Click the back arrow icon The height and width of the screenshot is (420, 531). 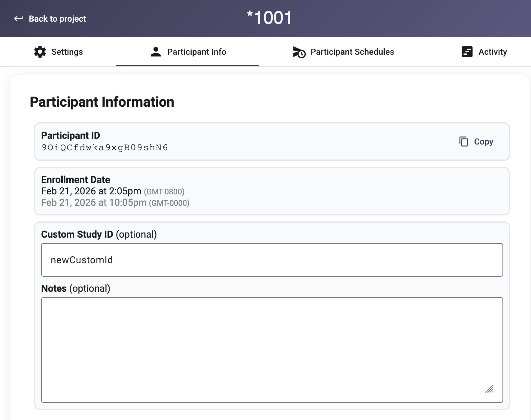[18, 19]
